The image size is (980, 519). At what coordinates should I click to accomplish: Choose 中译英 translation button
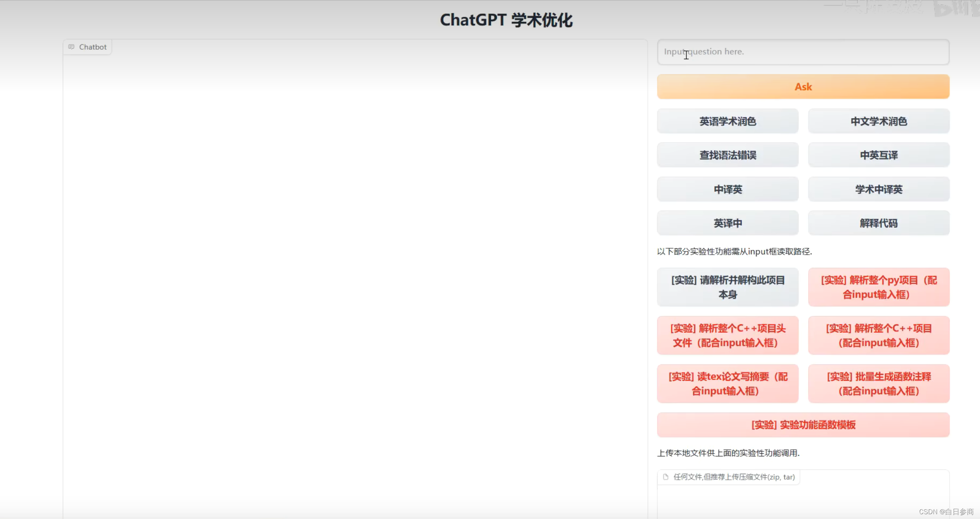pyautogui.click(x=727, y=189)
